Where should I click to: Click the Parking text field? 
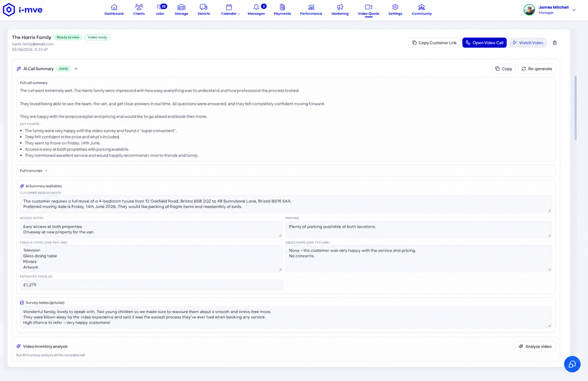click(x=418, y=229)
